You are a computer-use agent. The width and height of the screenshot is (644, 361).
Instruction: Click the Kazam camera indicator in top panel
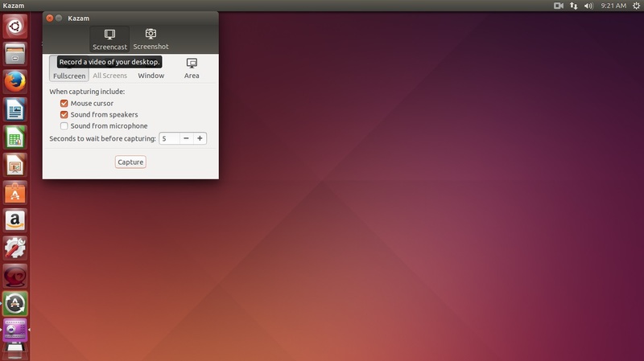pyautogui.click(x=559, y=6)
